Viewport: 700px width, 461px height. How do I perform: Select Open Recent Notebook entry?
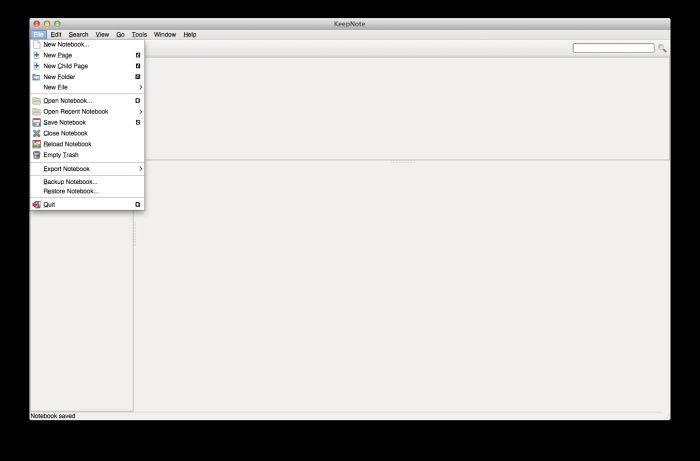(x=87, y=112)
